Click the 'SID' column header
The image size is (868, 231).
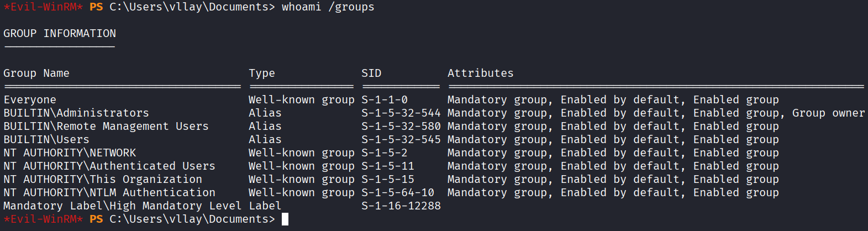(371, 73)
